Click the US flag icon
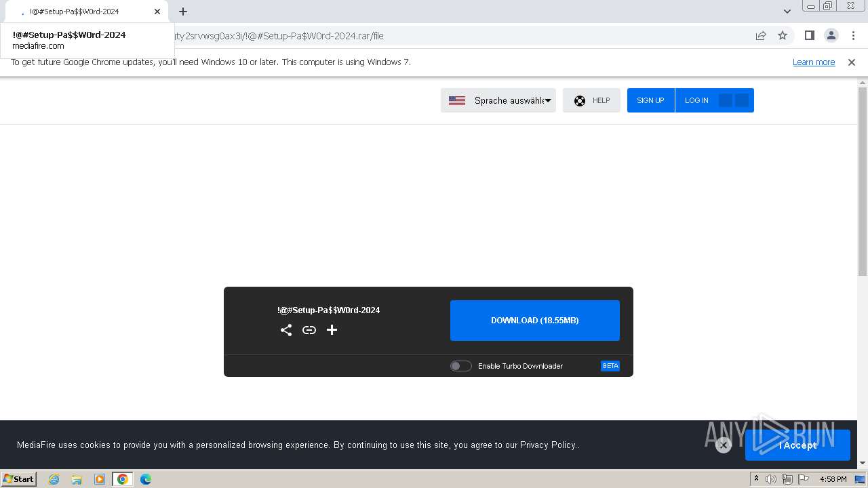This screenshot has width=868, height=488. (x=457, y=100)
